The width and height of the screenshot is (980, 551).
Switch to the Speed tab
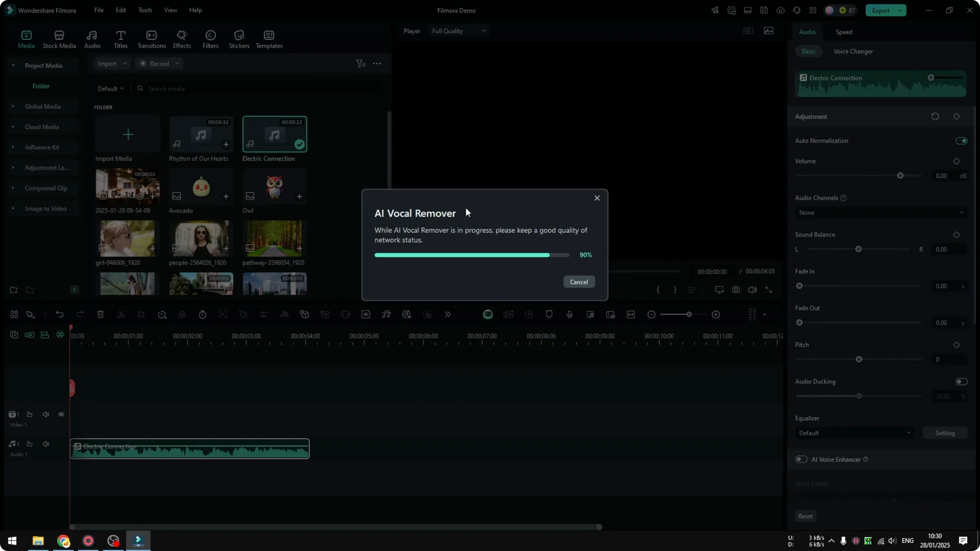point(843,32)
